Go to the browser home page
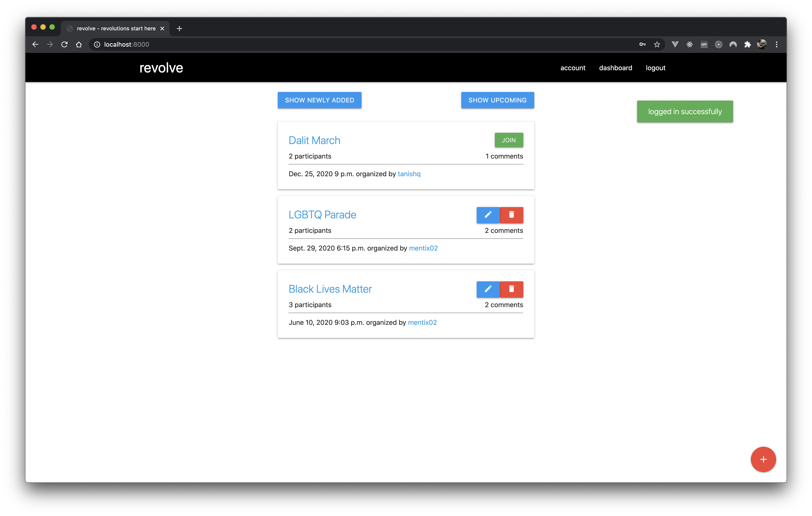 click(x=79, y=44)
